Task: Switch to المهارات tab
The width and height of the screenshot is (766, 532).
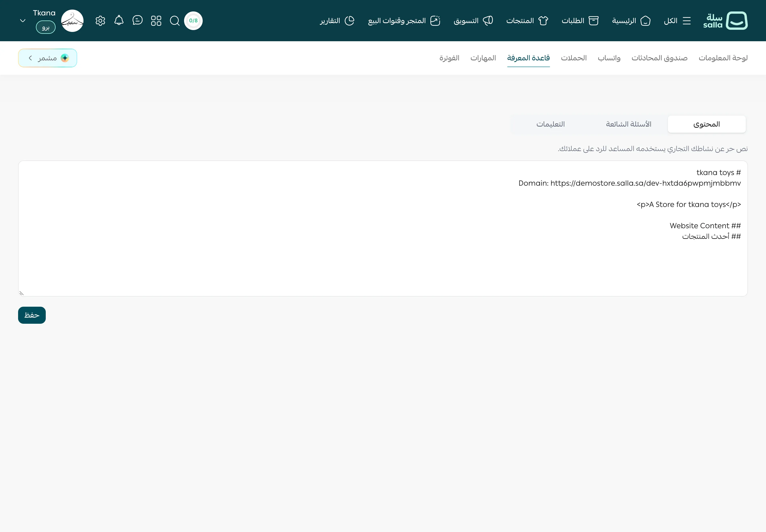Action: click(483, 58)
